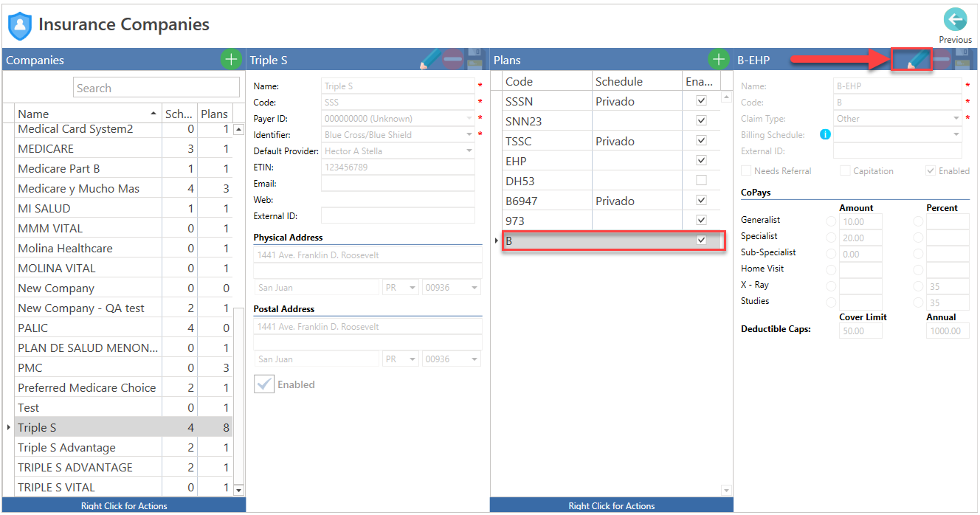Select TRIPLE S VITAL company row
This screenshot has width=980, height=515.
point(124,487)
